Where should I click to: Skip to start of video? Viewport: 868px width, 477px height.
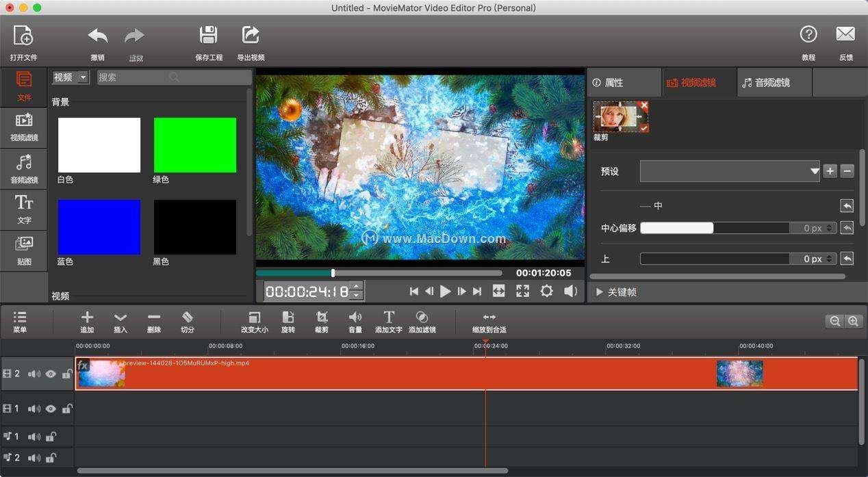click(414, 292)
